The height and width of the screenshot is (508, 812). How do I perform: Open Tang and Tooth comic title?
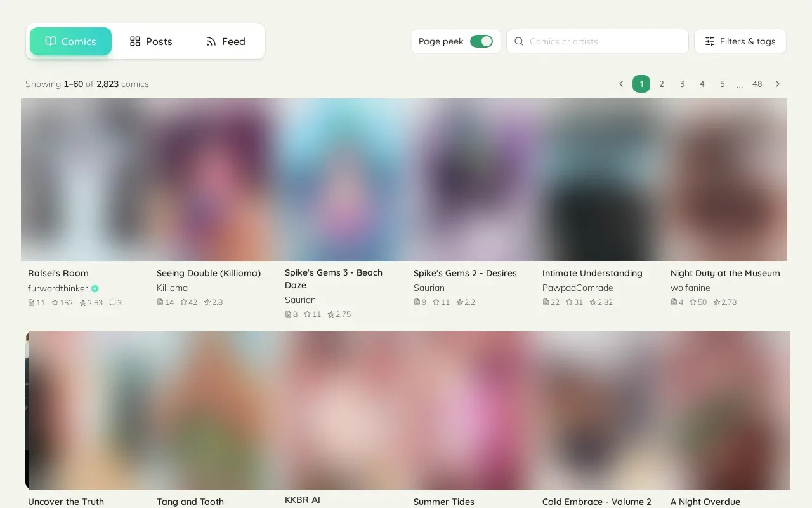coord(190,502)
